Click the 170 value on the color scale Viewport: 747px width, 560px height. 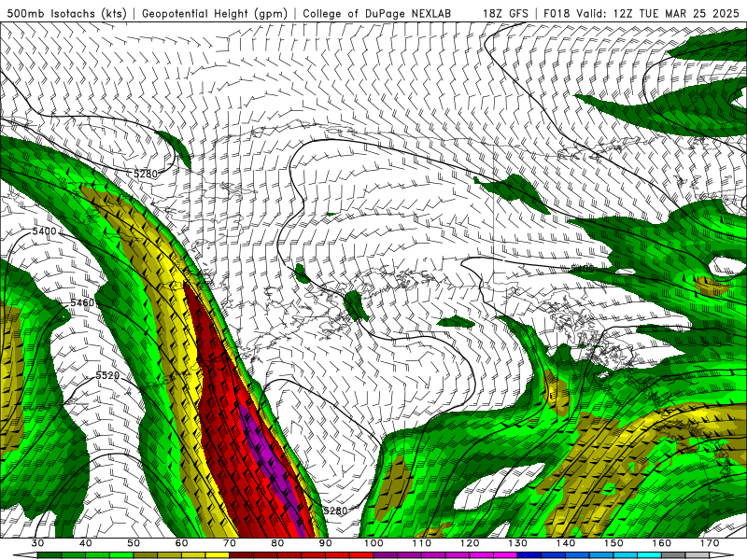pyautogui.click(x=710, y=543)
